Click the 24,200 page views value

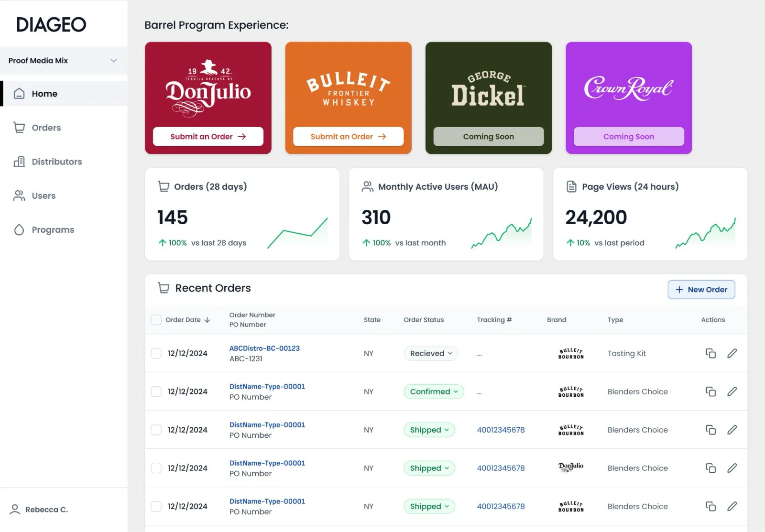(x=596, y=217)
